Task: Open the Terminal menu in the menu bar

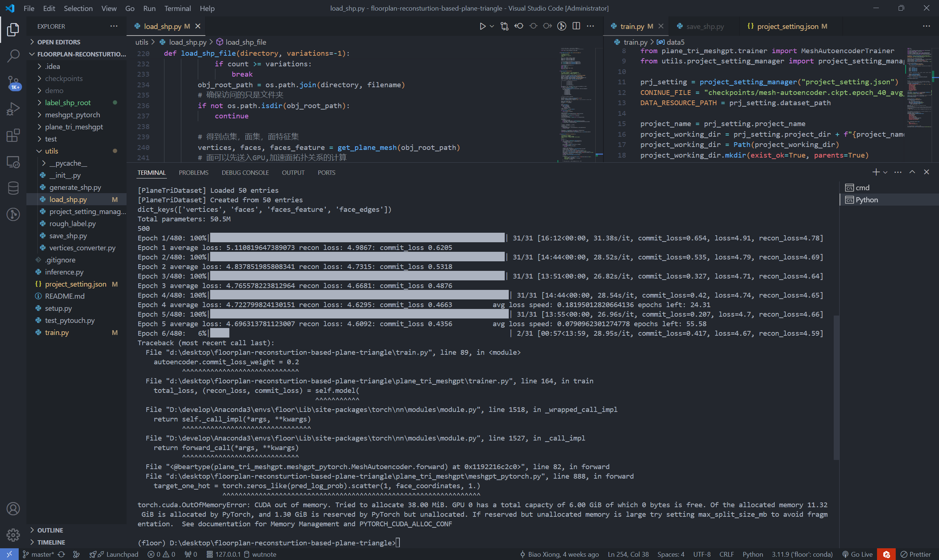Action: [178, 8]
